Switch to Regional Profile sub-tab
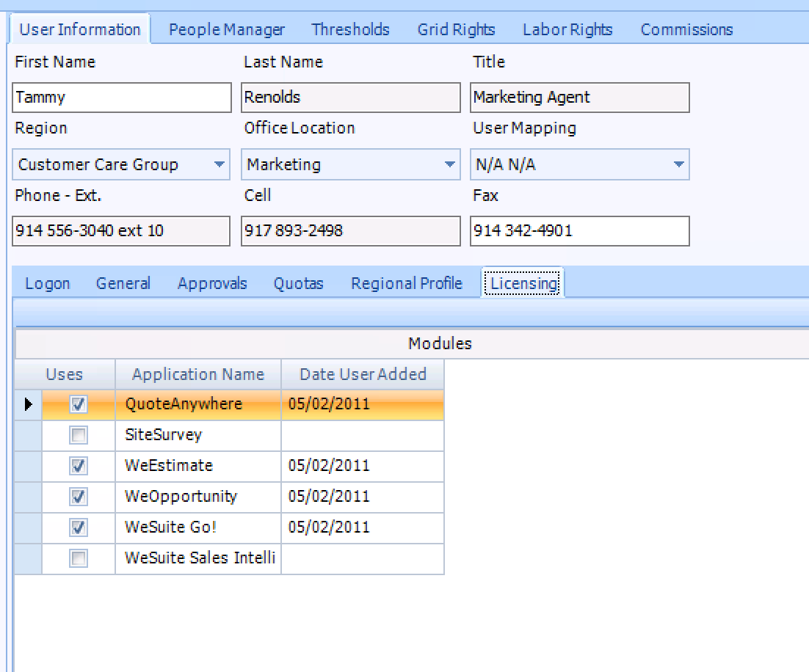809x672 pixels. pos(407,283)
